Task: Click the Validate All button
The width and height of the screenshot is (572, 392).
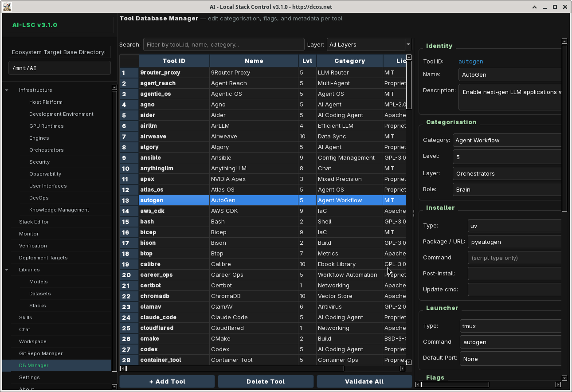Action: coord(364,382)
